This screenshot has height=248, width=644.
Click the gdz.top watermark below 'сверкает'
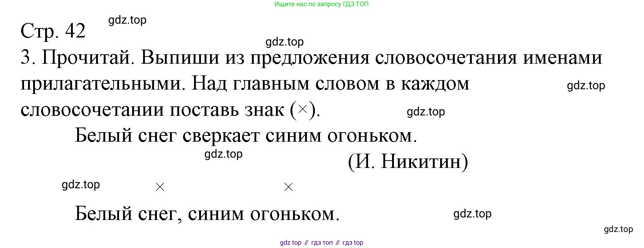tap(223, 154)
